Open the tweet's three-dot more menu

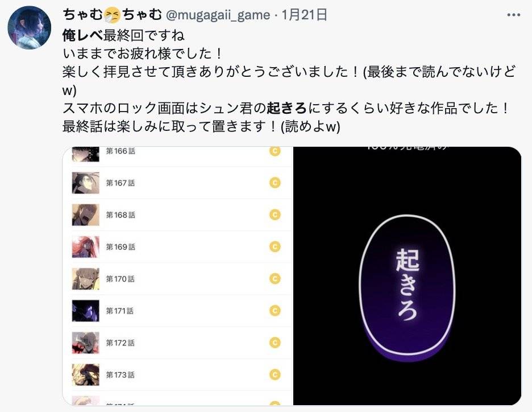pyautogui.click(x=513, y=15)
